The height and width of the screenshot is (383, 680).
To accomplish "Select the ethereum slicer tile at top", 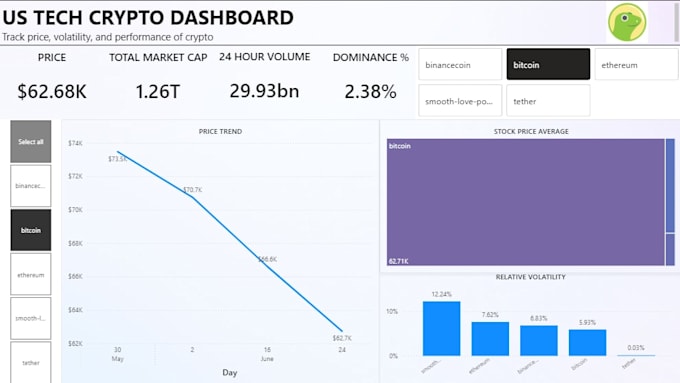I will click(x=636, y=64).
